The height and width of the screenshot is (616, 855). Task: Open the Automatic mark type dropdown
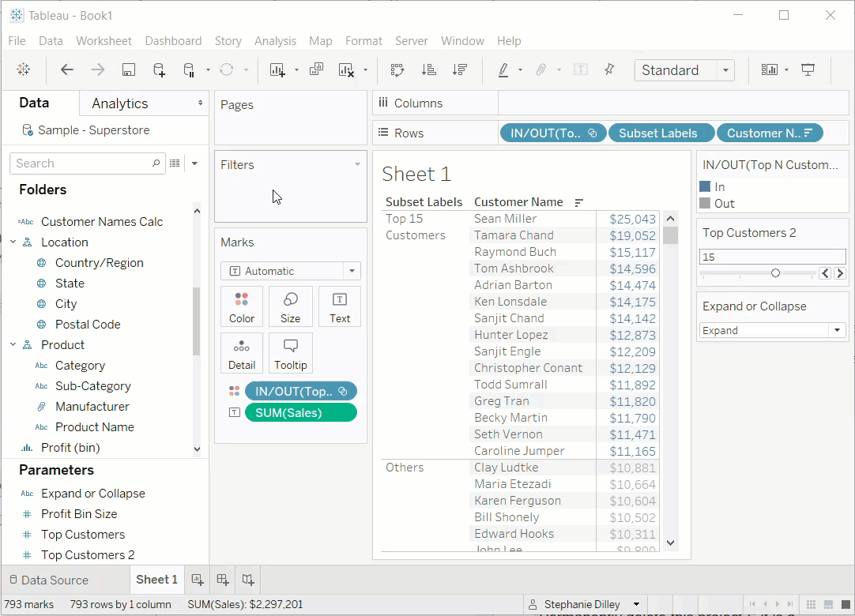[x=291, y=271]
